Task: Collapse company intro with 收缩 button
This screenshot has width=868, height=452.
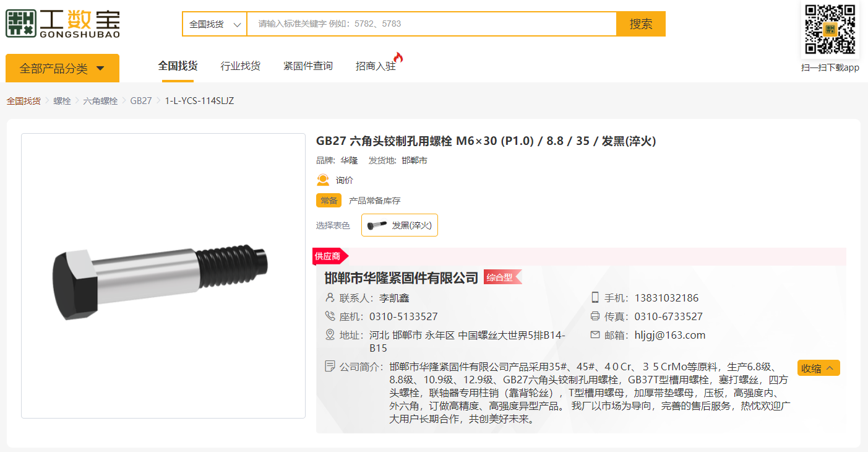Action: pyautogui.click(x=818, y=368)
